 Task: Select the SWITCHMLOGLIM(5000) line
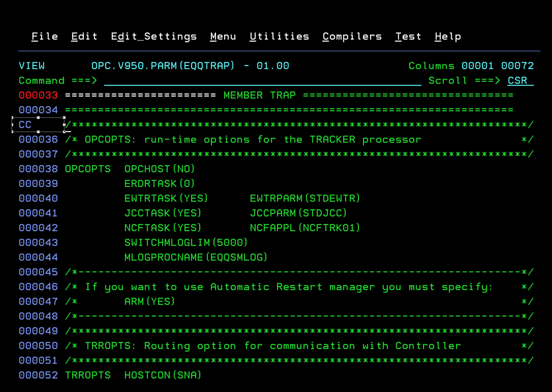coord(186,242)
